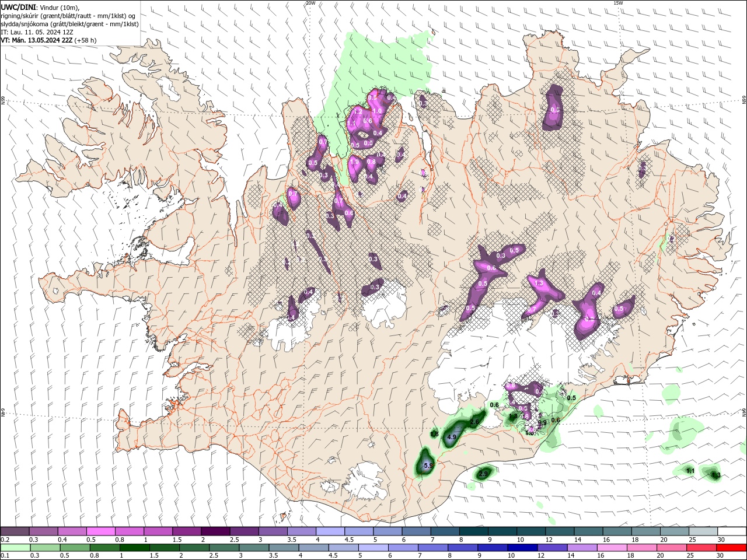Click the 'slydda/snjókoma' sleet legend description line
The height and width of the screenshot is (560, 747).
pos(69,24)
